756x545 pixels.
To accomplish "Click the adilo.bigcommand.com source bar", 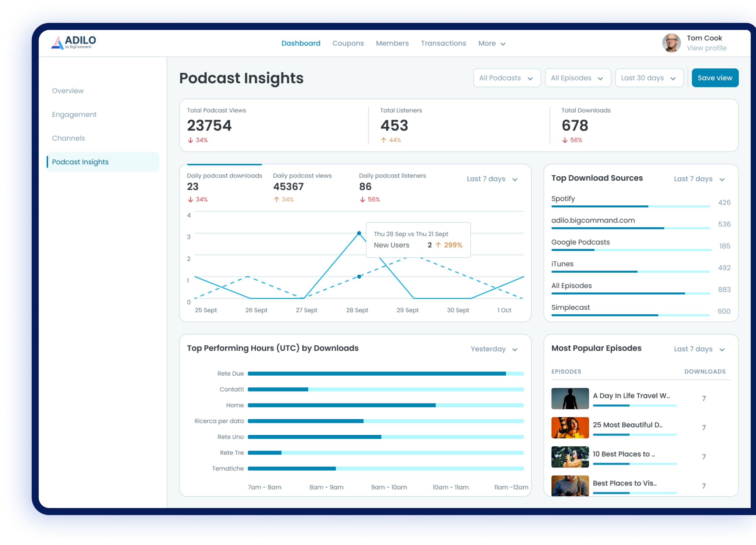I will (631, 228).
